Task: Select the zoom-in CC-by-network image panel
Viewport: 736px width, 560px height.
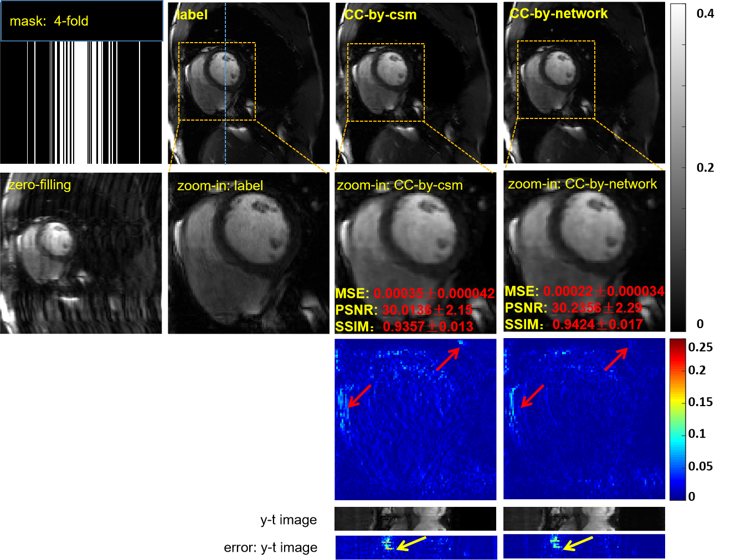Action: (584, 252)
